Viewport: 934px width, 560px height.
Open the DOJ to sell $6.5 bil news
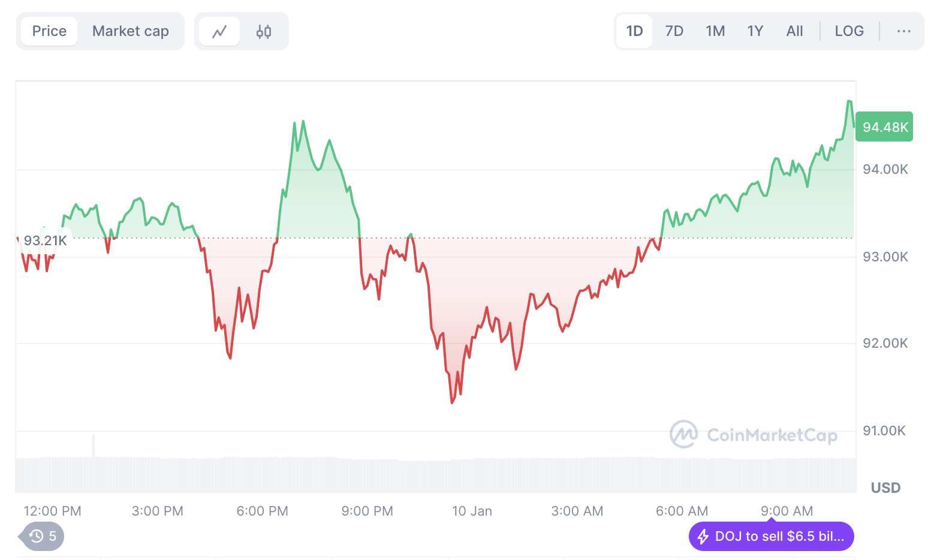point(779,536)
